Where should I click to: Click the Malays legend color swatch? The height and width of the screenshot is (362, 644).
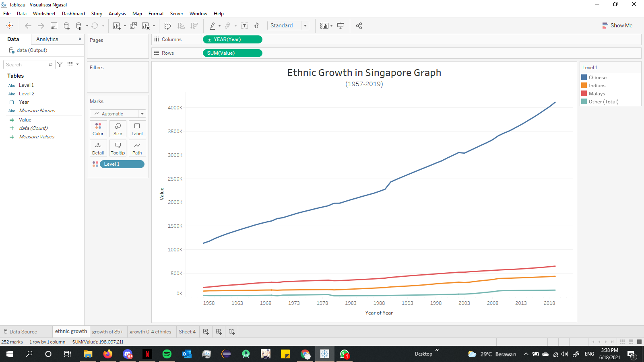pos(584,93)
